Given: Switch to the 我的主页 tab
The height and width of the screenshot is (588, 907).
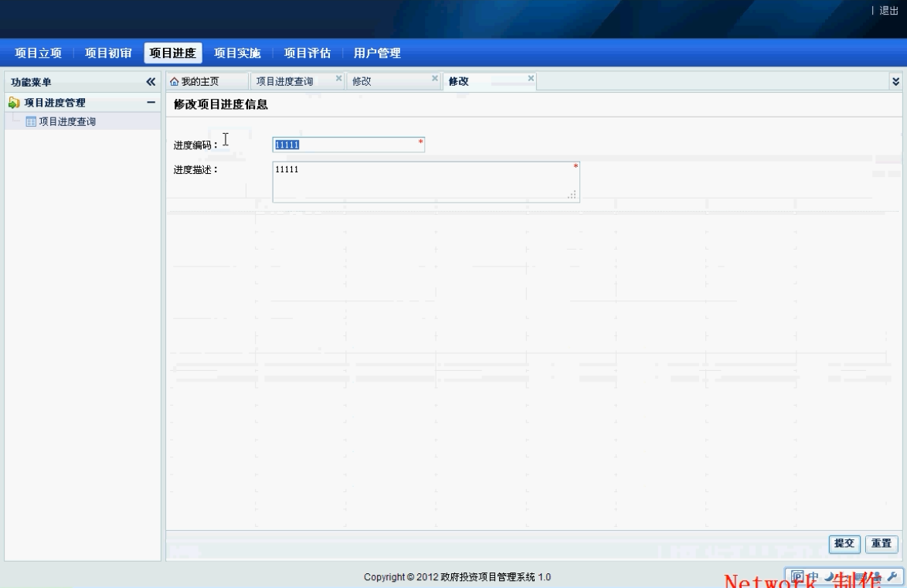Looking at the screenshot, I should [207, 82].
